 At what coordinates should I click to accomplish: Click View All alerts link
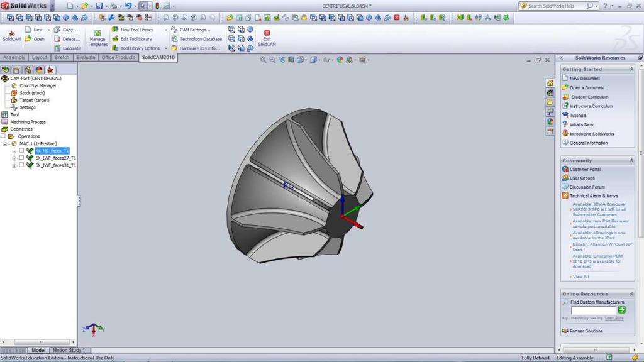click(580, 277)
